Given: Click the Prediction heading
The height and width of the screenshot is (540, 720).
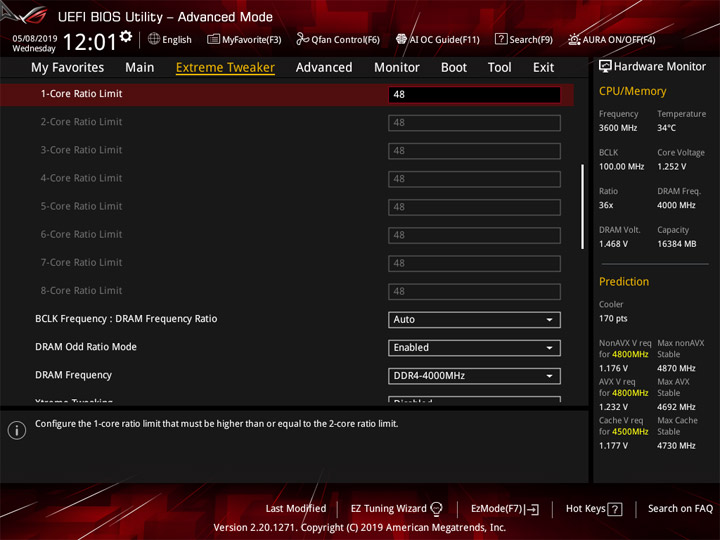Looking at the screenshot, I should point(624,281).
